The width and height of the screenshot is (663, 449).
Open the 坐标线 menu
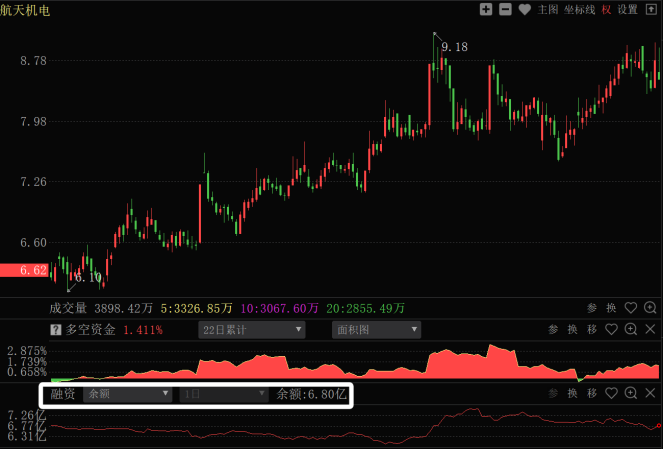(579, 10)
